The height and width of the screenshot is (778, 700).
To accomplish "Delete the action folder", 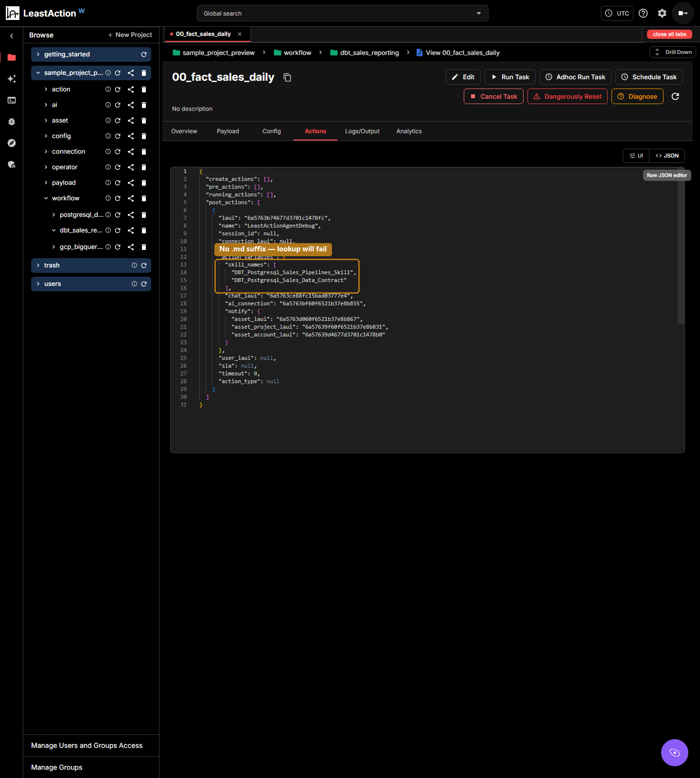I will (x=144, y=89).
